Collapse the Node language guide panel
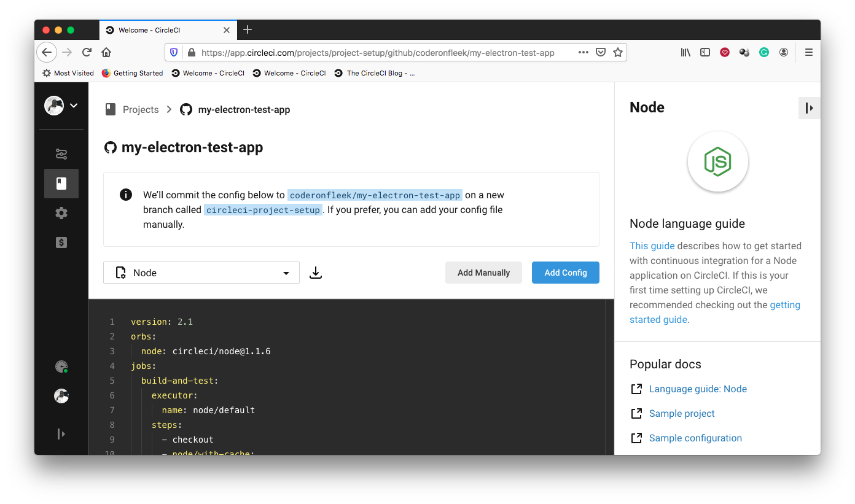This screenshot has height=504, width=855. pos(809,107)
